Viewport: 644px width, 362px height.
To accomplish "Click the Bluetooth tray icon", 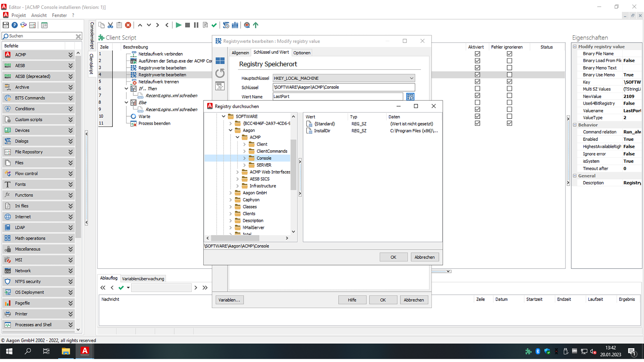I will [x=538, y=351].
